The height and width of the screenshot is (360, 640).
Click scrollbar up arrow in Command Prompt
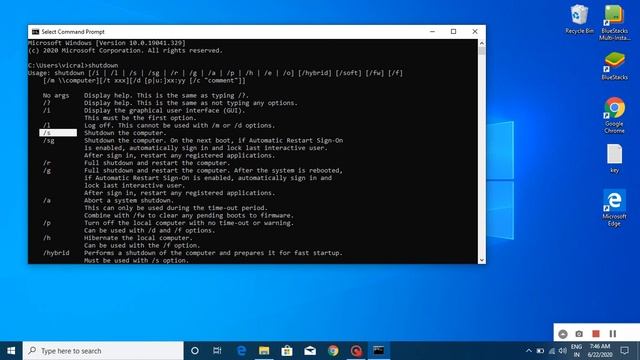pyautogui.click(x=482, y=43)
